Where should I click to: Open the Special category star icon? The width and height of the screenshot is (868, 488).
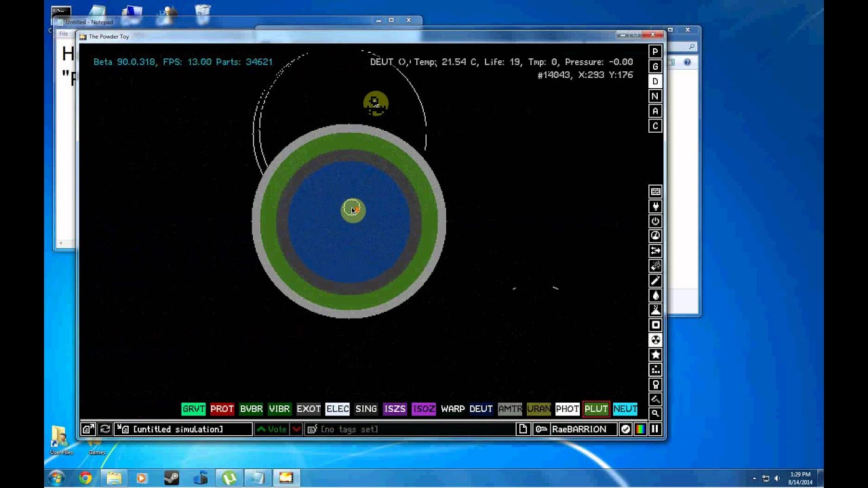[655, 354]
